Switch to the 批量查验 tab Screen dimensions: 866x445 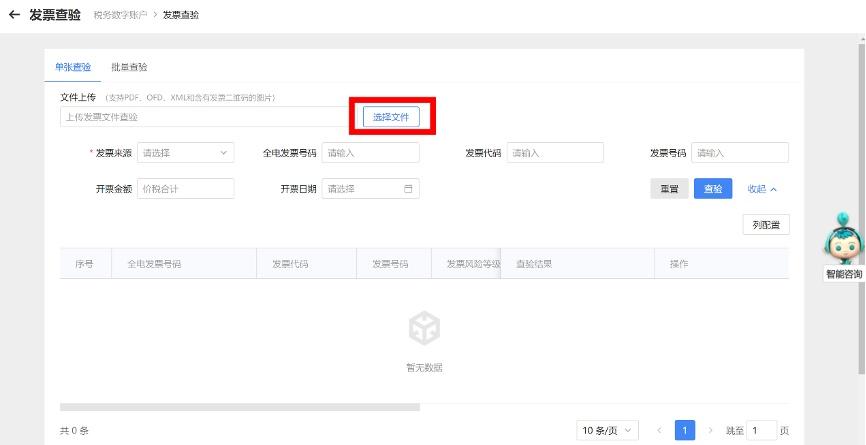(129, 67)
